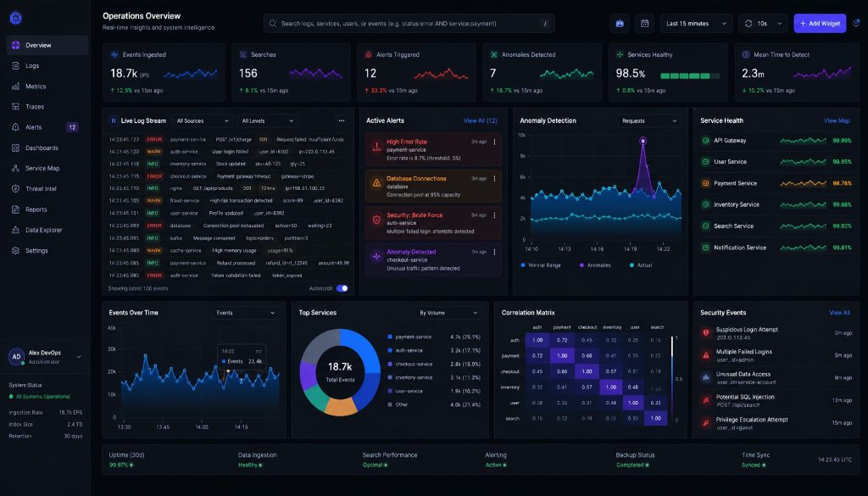Image resolution: width=868 pixels, height=496 pixels.
Task: Click the 18.7k Total Events donut center
Action: point(340,372)
